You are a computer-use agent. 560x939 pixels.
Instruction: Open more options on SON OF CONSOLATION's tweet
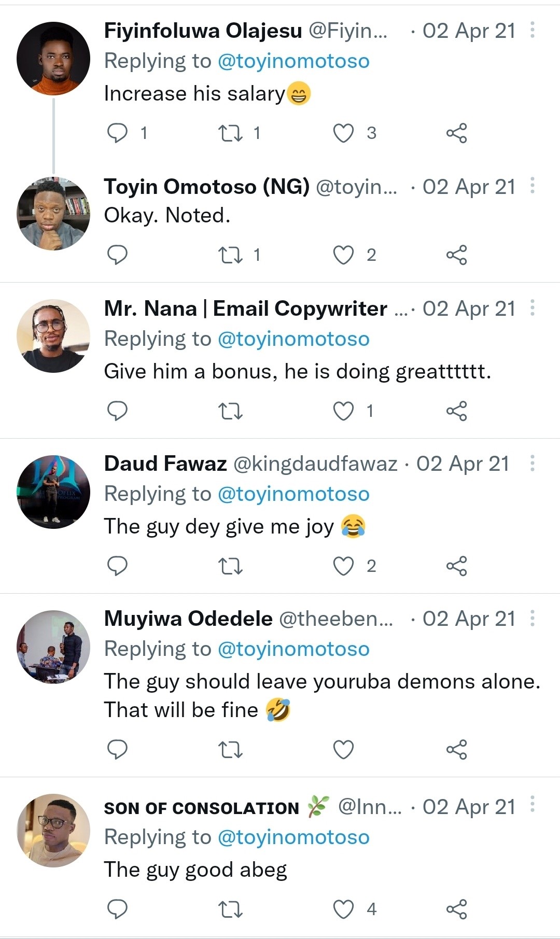[x=533, y=804]
